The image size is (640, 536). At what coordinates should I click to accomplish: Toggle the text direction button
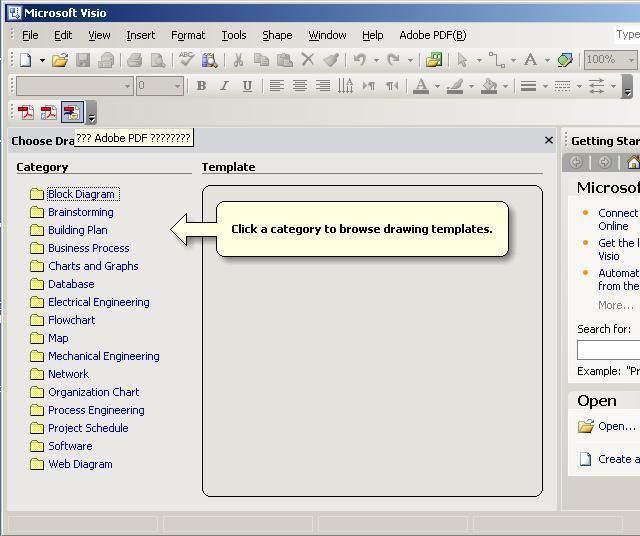(x=345, y=86)
